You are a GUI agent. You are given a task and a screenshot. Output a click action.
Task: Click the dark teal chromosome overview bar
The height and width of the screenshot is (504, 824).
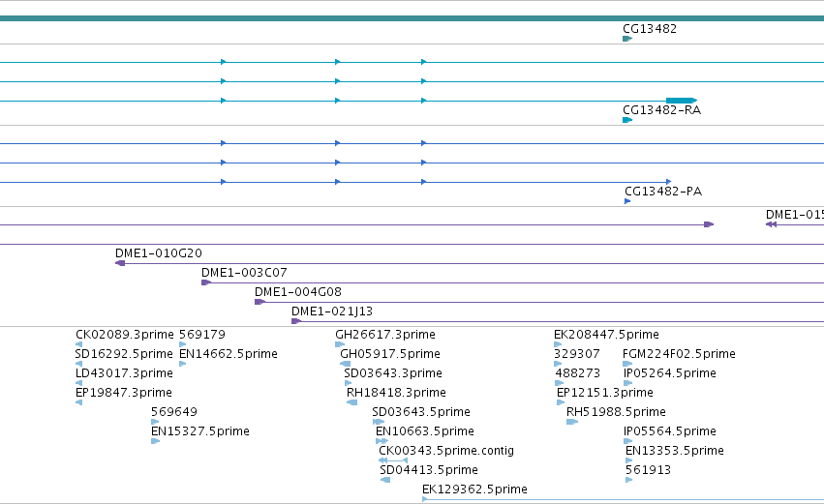coord(412,18)
